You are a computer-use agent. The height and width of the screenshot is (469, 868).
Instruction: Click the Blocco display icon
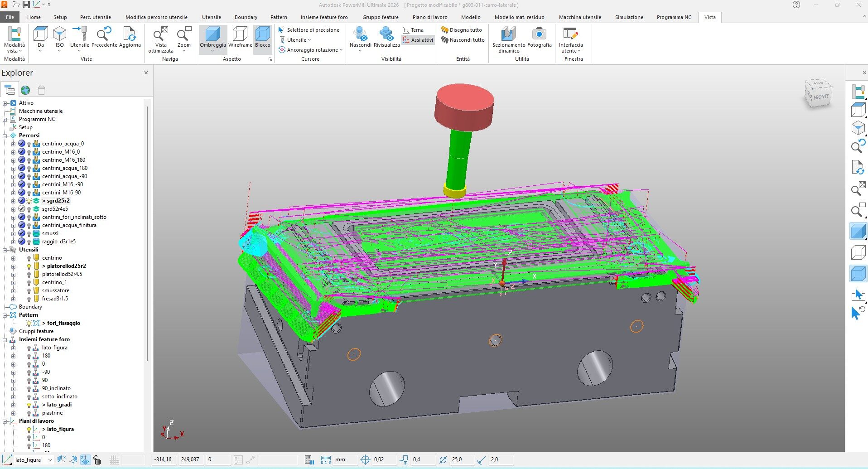coord(262,34)
